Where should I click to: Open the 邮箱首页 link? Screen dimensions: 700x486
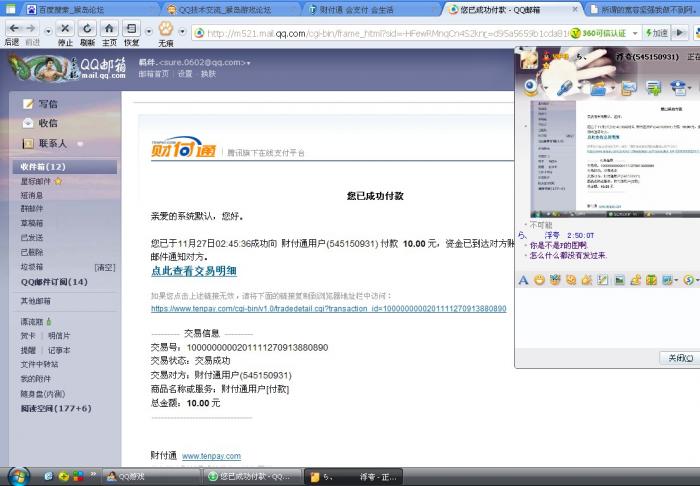[154, 74]
